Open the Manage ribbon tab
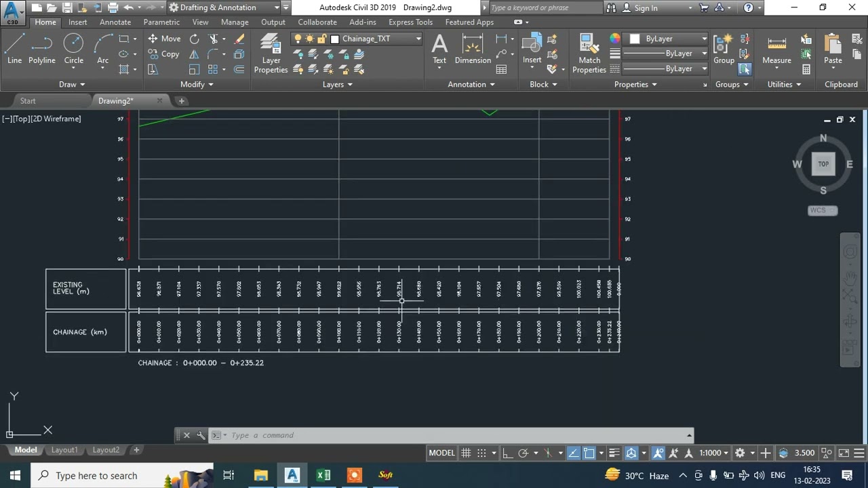 pos(235,22)
